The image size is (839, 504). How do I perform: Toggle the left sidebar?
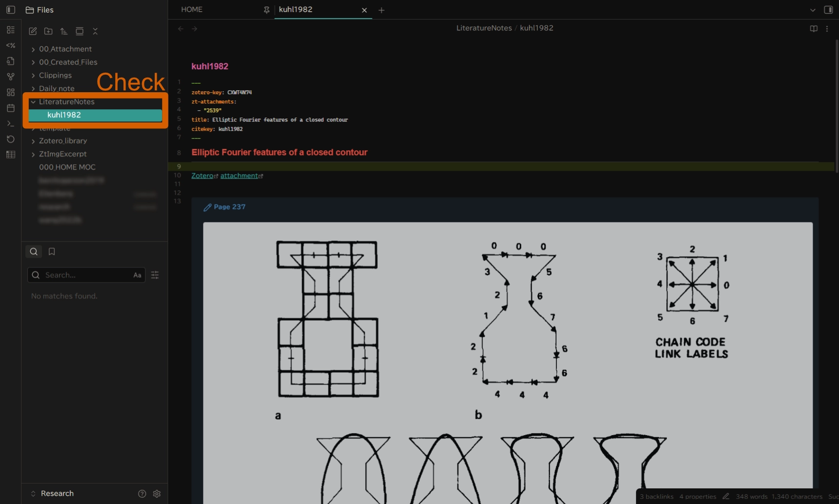pos(11,10)
